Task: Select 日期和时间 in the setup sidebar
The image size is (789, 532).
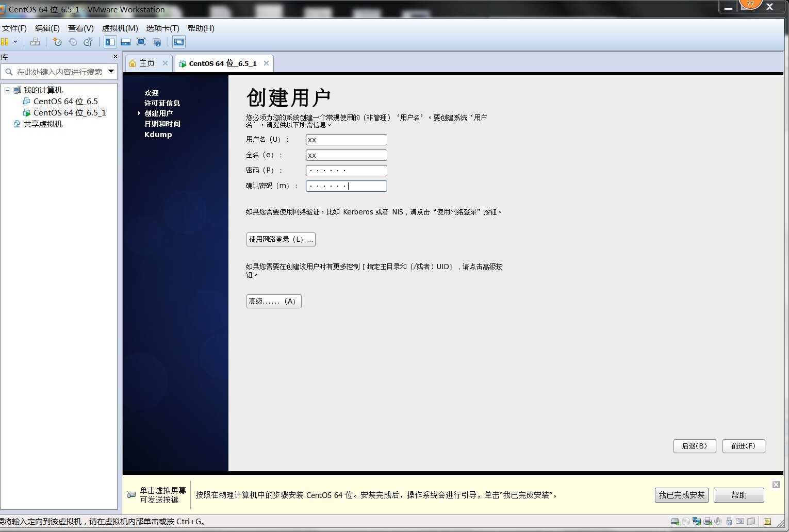Action: coord(162,124)
